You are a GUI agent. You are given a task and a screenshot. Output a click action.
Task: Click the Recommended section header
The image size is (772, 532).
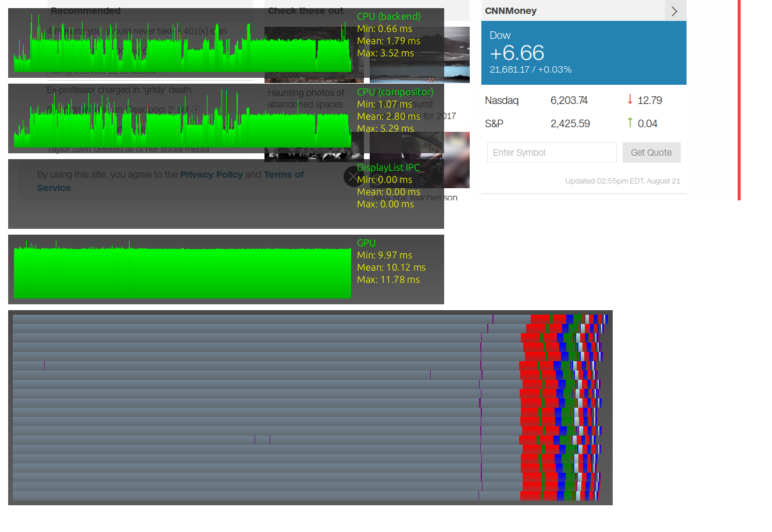coord(85,10)
